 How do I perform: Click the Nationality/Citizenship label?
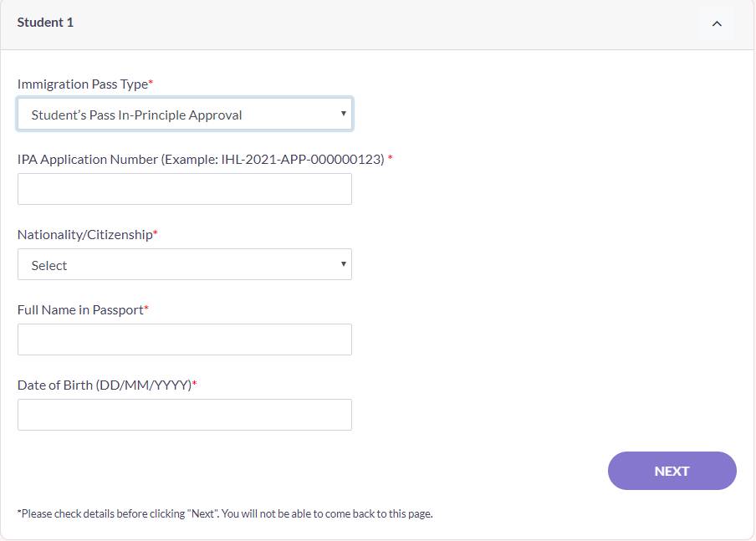[84, 235]
